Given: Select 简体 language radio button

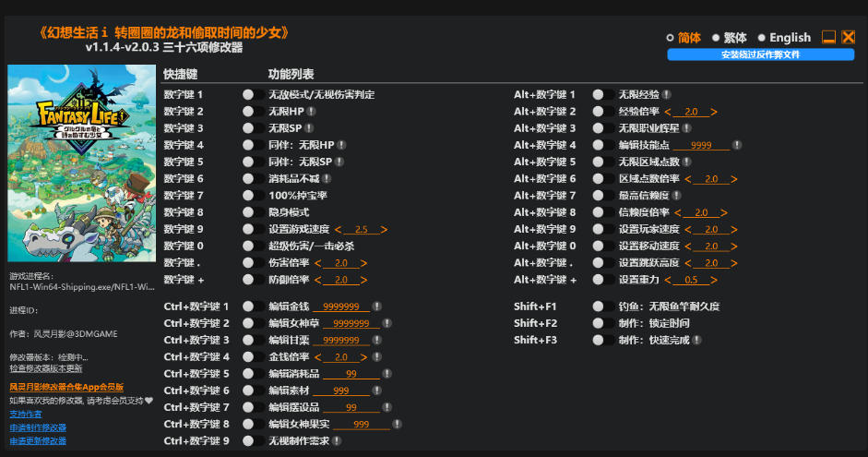Looking at the screenshot, I should (x=670, y=38).
